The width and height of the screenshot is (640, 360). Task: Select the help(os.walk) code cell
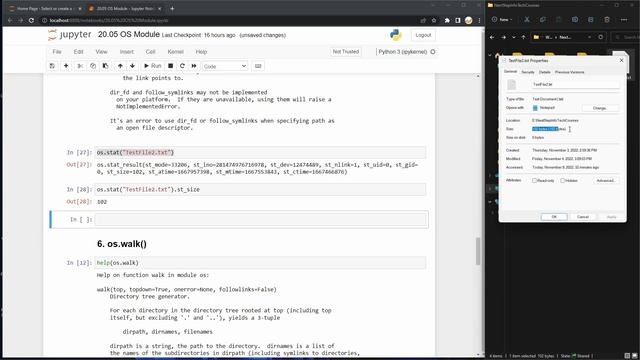point(260,263)
